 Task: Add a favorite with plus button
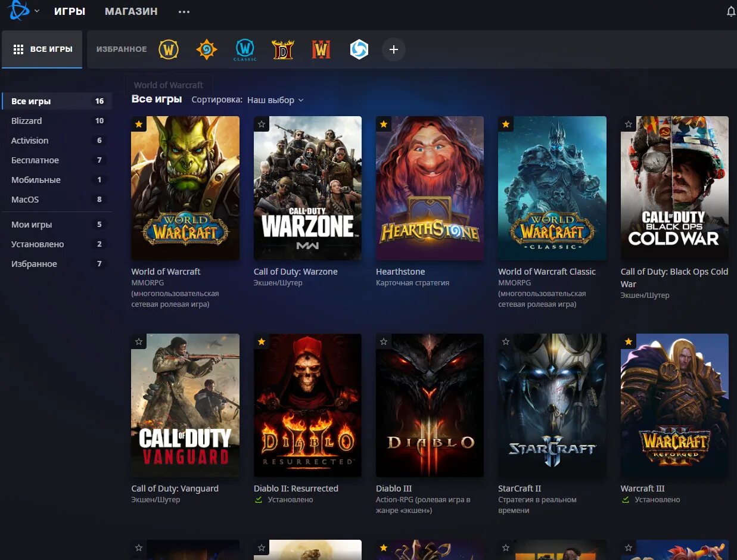(393, 49)
